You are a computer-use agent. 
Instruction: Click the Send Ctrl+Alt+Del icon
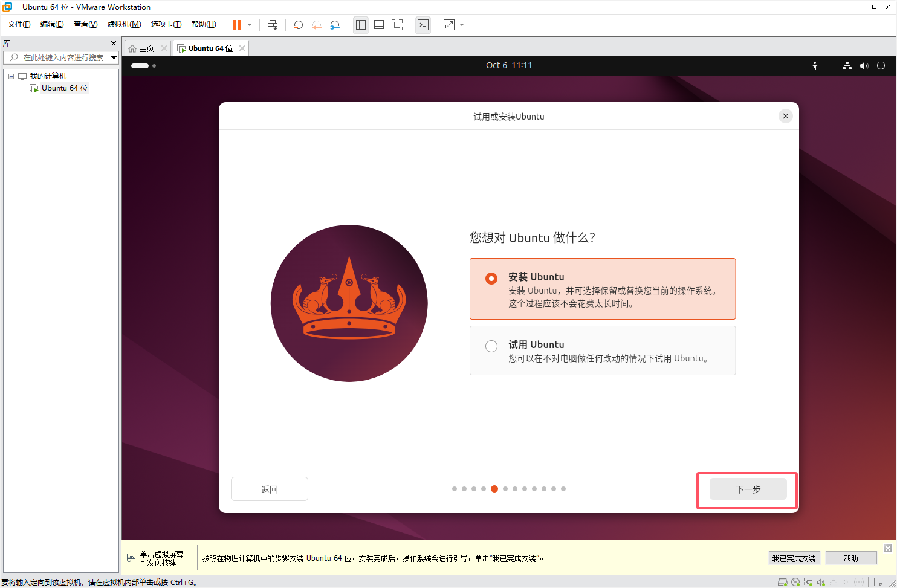pyautogui.click(x=273, y=25)
